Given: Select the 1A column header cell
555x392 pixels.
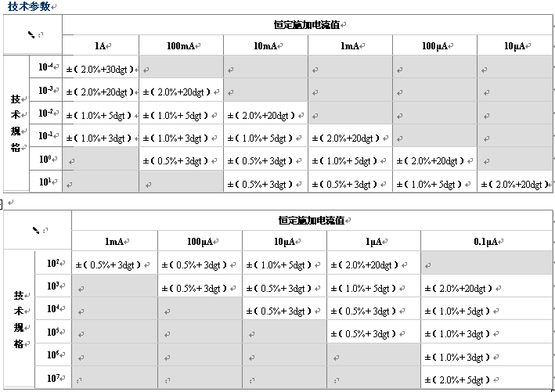Looking at the screenshot, I should click(101, 46).
